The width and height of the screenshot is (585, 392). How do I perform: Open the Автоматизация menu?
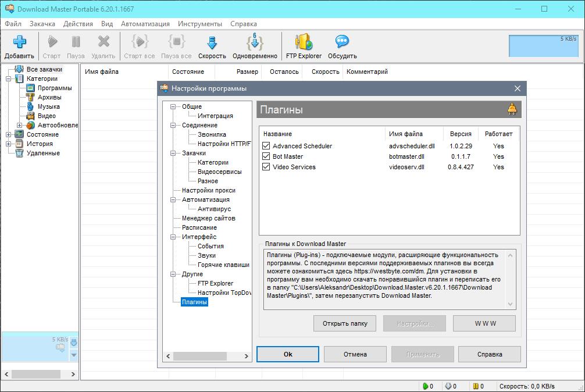(145, 24)
